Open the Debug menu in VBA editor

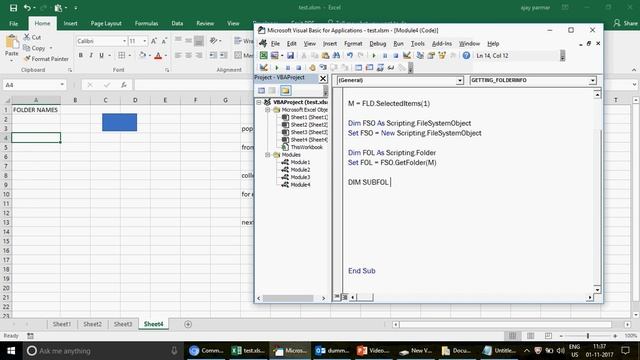coord(378,44)
